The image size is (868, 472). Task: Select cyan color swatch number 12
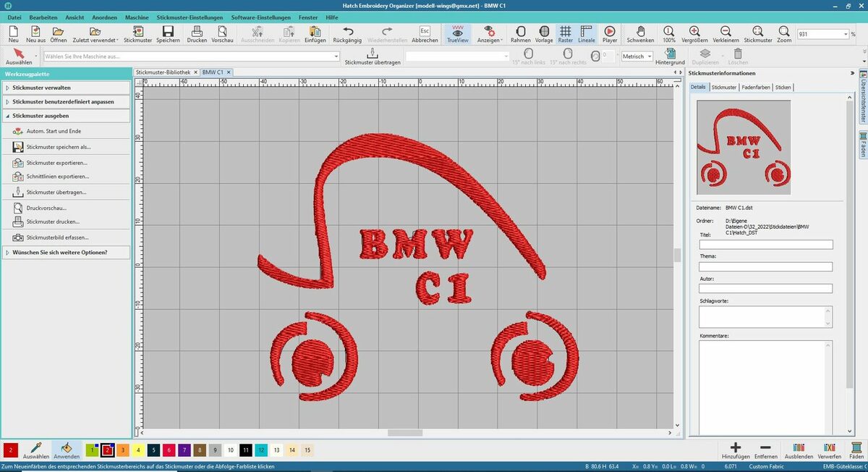tap(261, 450)
